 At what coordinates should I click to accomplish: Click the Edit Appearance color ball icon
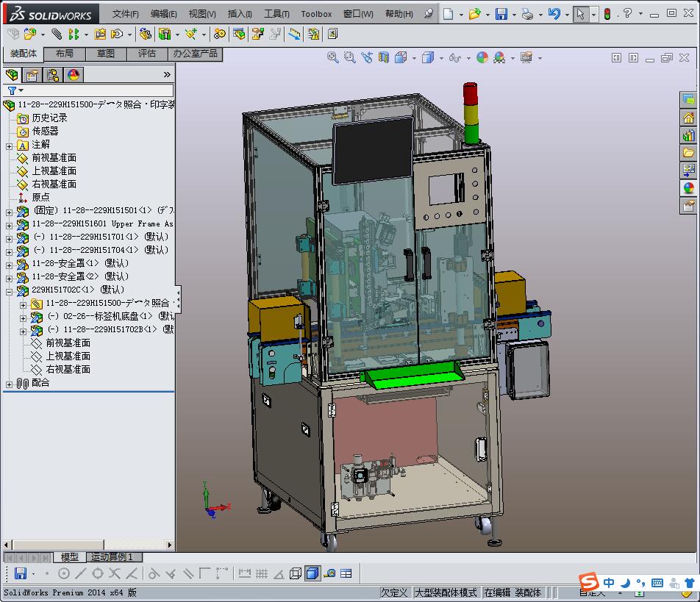click(x=482, y=57)
